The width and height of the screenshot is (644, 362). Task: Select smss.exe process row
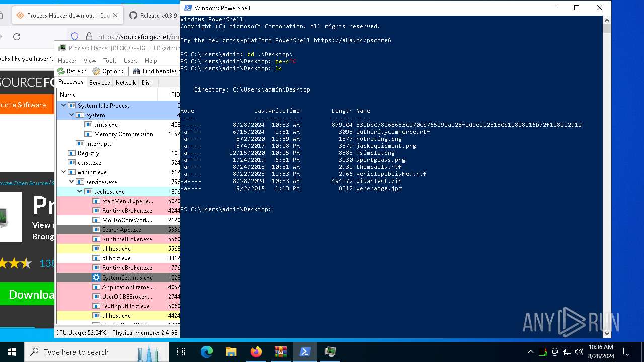(x=118, y=124)
